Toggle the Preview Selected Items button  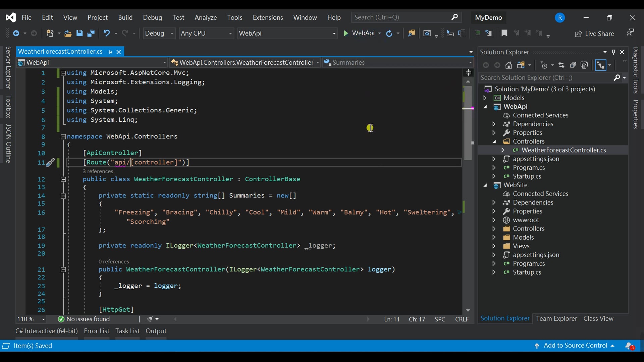click(600, 65)
